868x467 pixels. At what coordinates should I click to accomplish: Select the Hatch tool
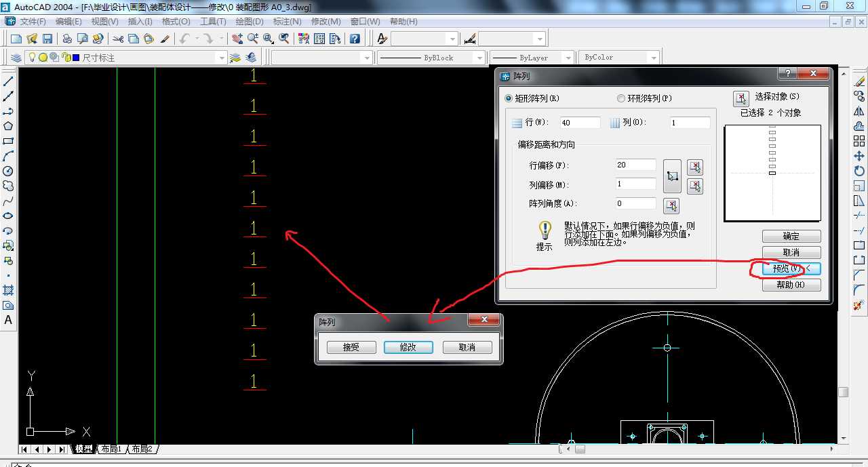point(8,290)
